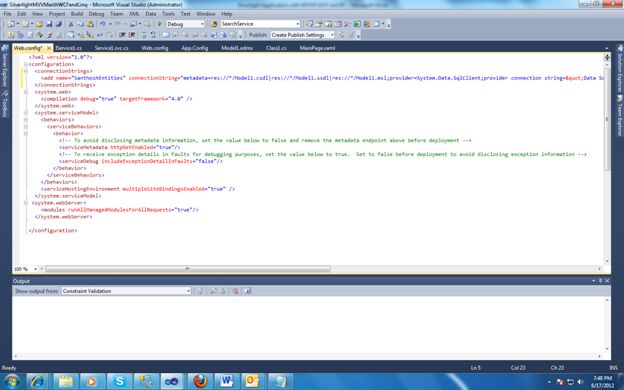The width and height of the screenshot is (624, 390).
Task: Click the volume icon in system tray
Action: click(580, 382)
